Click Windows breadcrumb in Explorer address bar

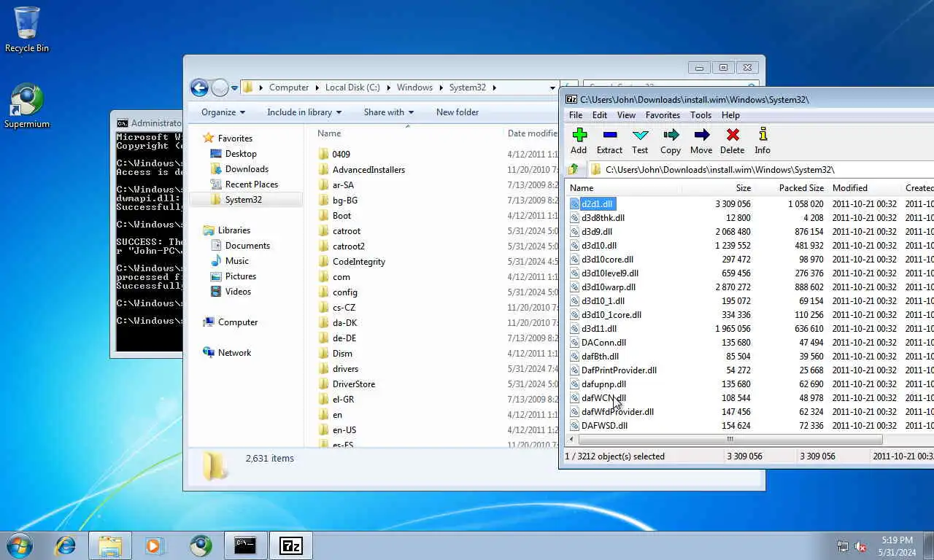pos(414,87)
